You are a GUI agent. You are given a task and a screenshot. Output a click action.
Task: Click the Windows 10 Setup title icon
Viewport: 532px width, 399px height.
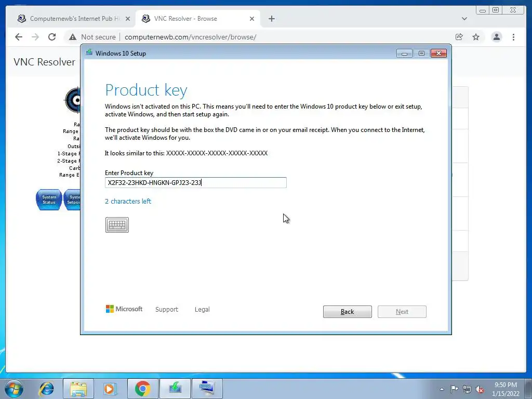(x=89, y=52)
